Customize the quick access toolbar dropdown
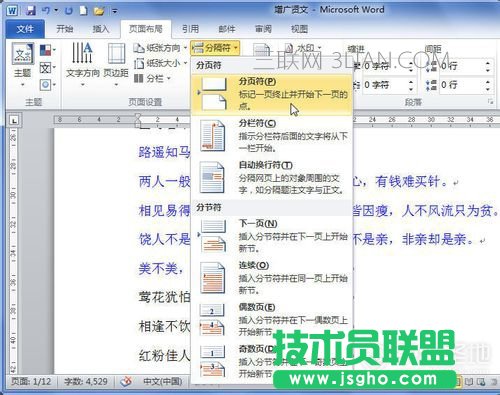Viewport: 500px width, 395px height. (114, 11)
